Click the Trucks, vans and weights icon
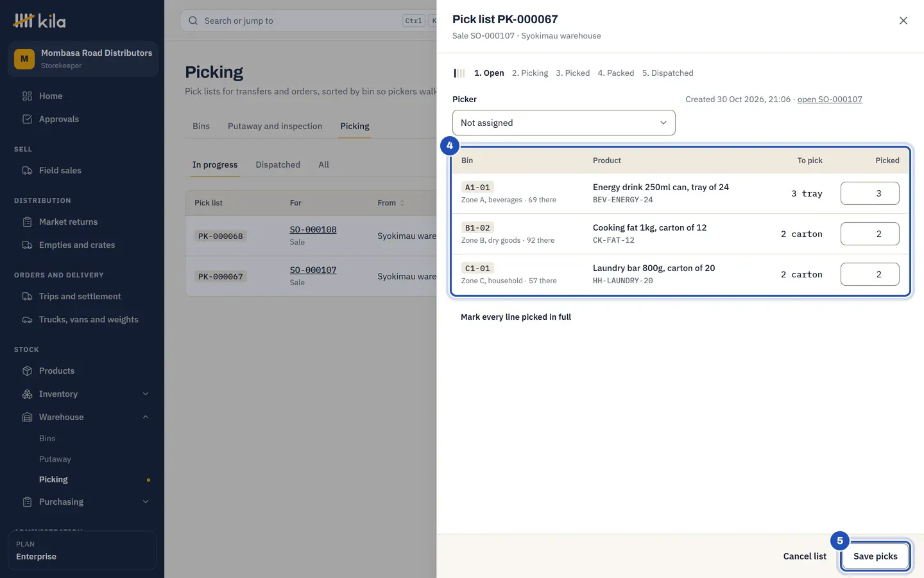Screen dimensions: 924x578 [x=27, y=319]
